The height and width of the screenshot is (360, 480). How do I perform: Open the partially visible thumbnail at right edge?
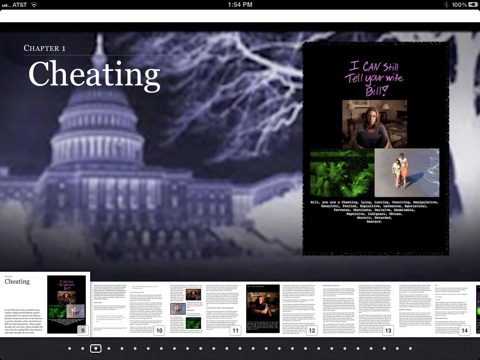click(478, 309)
